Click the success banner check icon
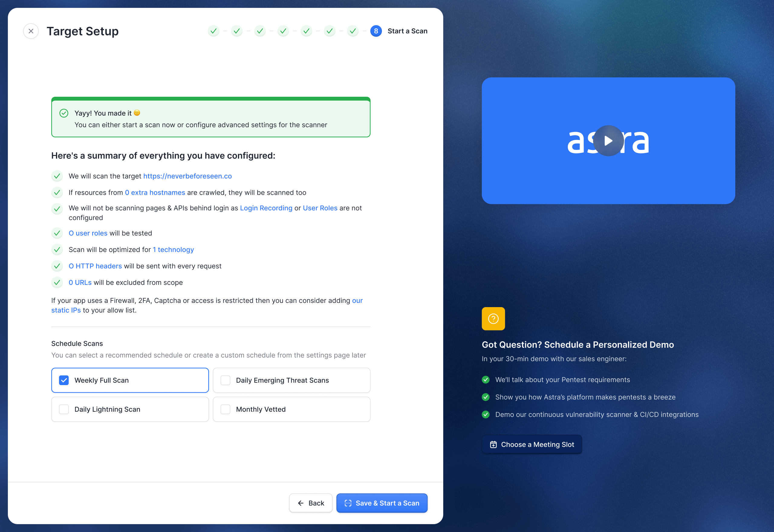 click(x=64, y=113)
